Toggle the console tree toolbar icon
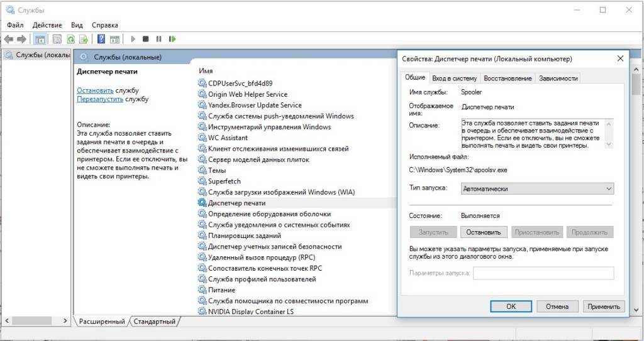644x341 pixels. pos(40,39)
